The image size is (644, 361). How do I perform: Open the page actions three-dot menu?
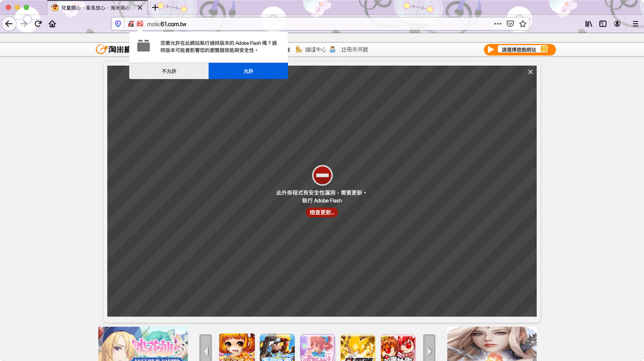point(497,24)
